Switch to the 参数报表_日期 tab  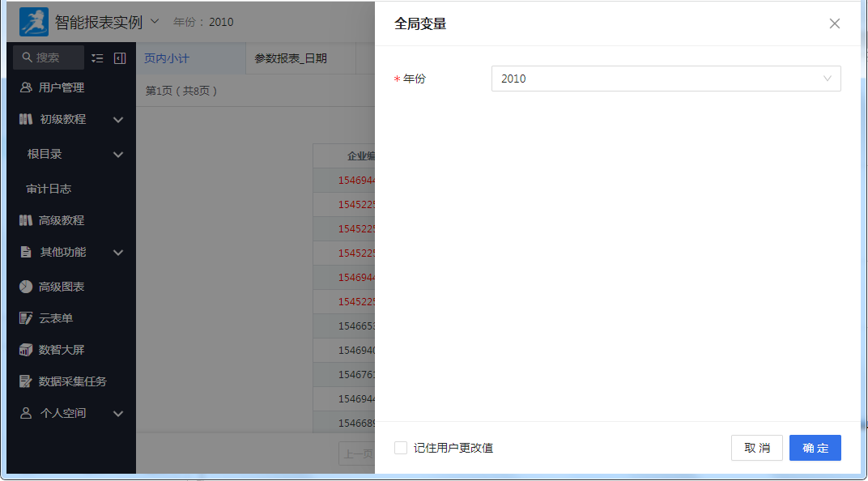click(291, 58)
